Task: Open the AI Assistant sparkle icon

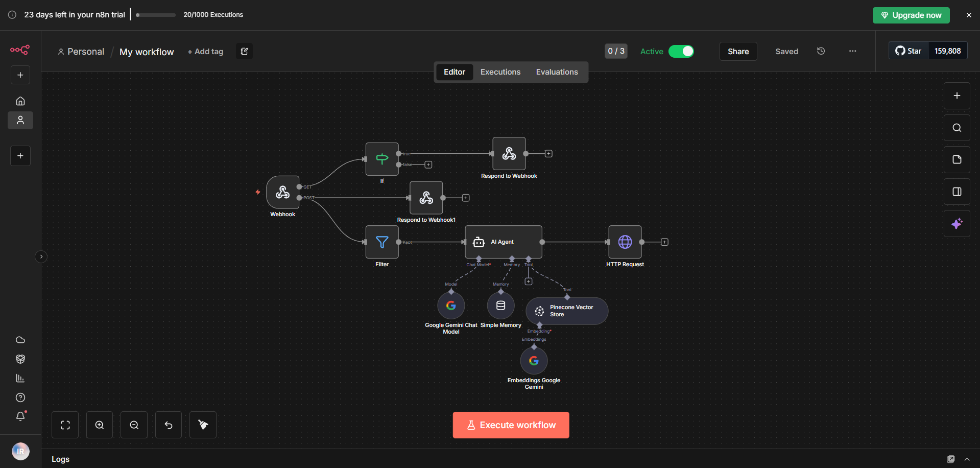Action: 957,223
